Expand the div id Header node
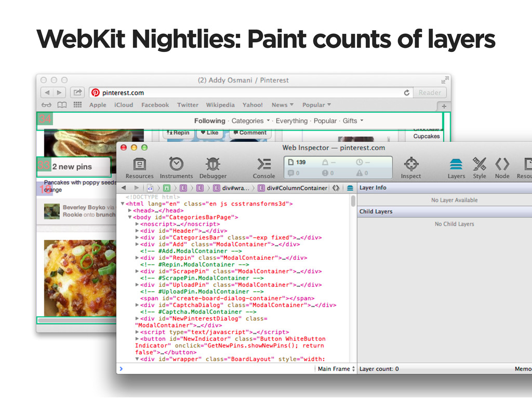532x399 pixels. [137, 231]
